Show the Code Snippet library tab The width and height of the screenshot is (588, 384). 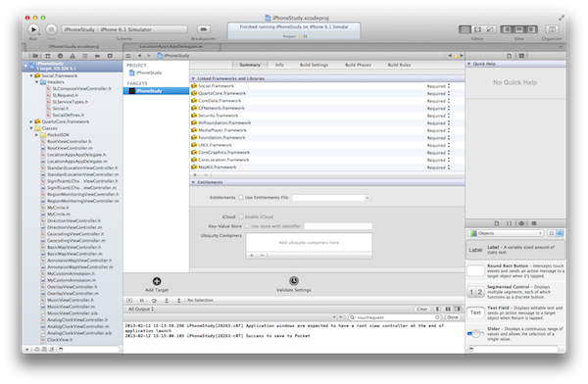(x=509, y=223)
